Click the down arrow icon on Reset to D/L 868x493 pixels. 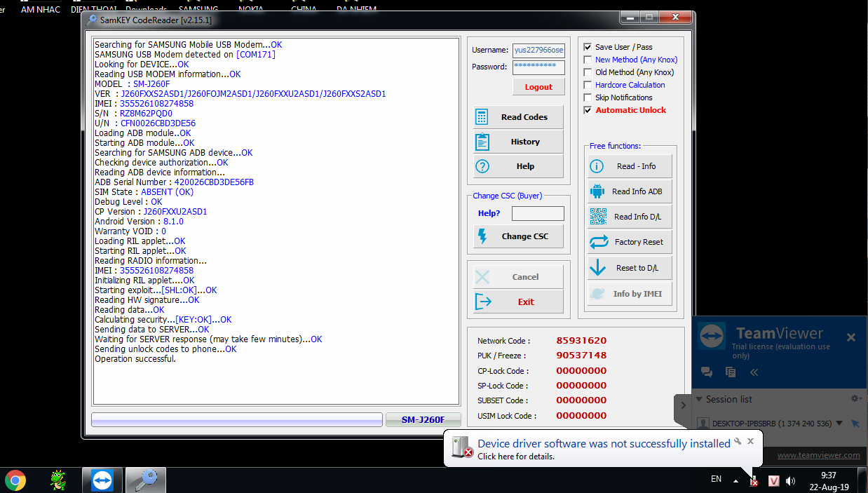597,267
